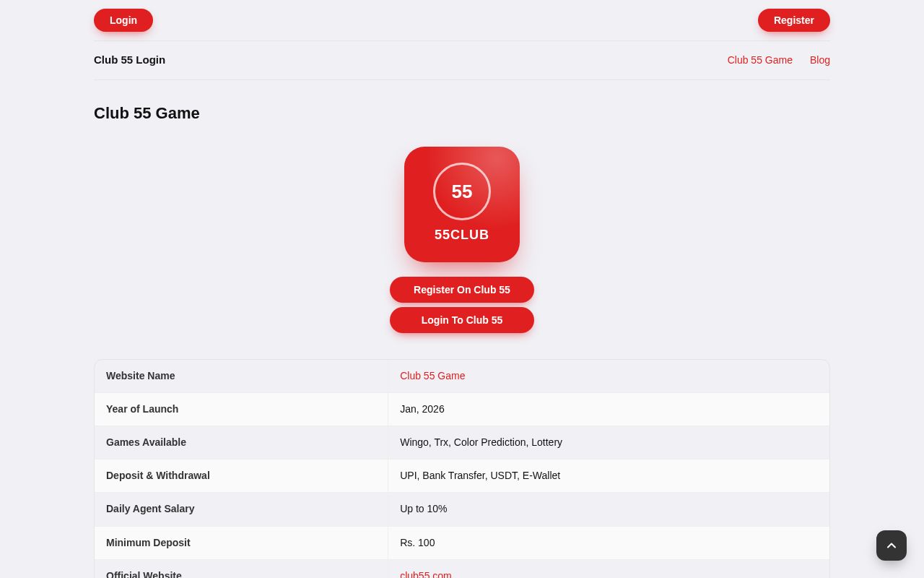
Task: Open the Login button at top
Action: pyautogui.click(x=123, y=20)
